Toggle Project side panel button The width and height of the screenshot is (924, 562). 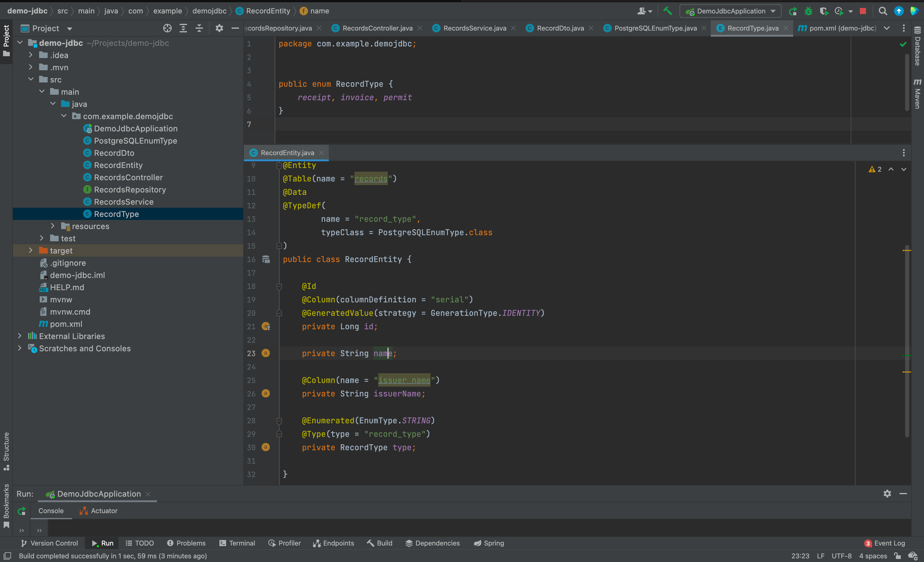pyautogui.click(x=6, y=41)
